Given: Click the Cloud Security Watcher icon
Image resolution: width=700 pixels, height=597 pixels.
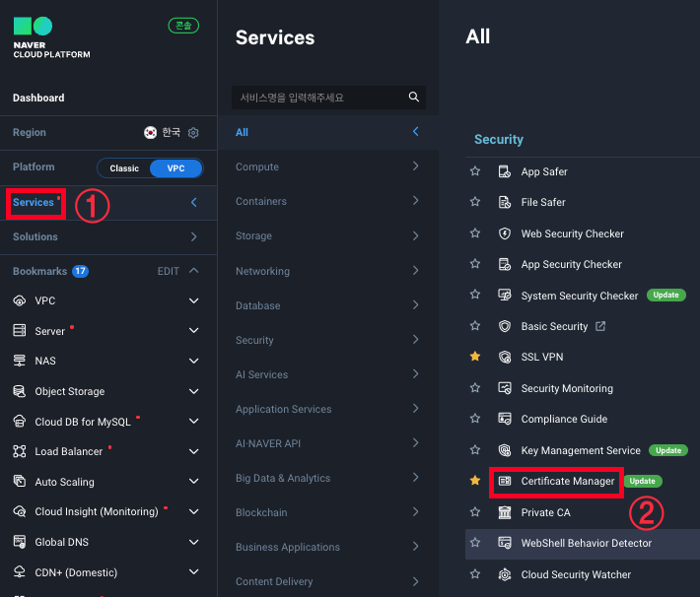Looking at the screenshot, I should (505, 574).
